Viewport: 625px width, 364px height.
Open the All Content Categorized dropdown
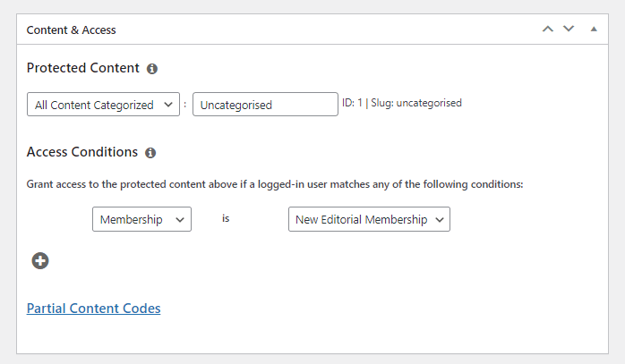click(103, 105)
